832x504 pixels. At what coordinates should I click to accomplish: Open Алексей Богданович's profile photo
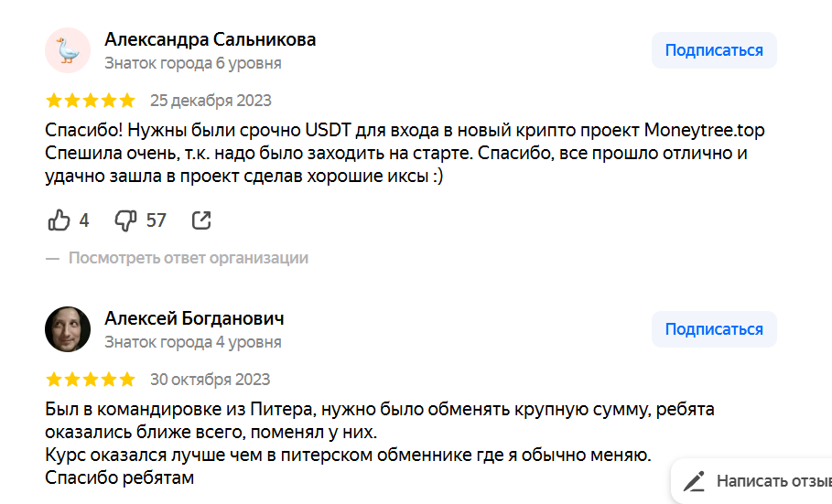[x=68, y=329]
